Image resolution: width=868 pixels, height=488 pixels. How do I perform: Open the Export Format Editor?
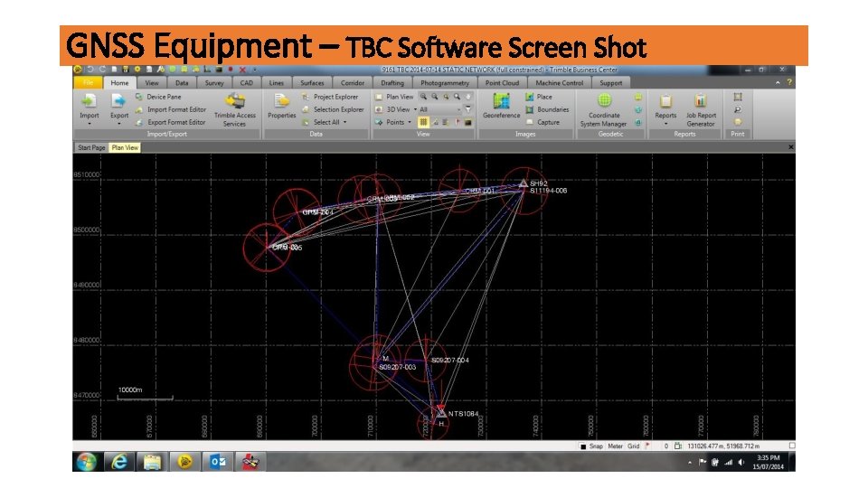tap(171, 122)
